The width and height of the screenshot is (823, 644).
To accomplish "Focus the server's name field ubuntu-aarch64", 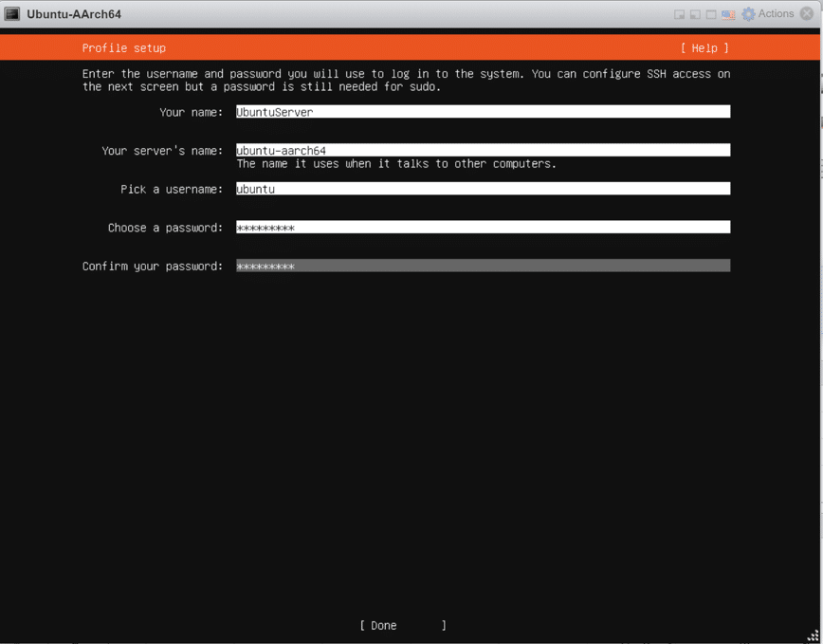I will [x=483, y=150].
